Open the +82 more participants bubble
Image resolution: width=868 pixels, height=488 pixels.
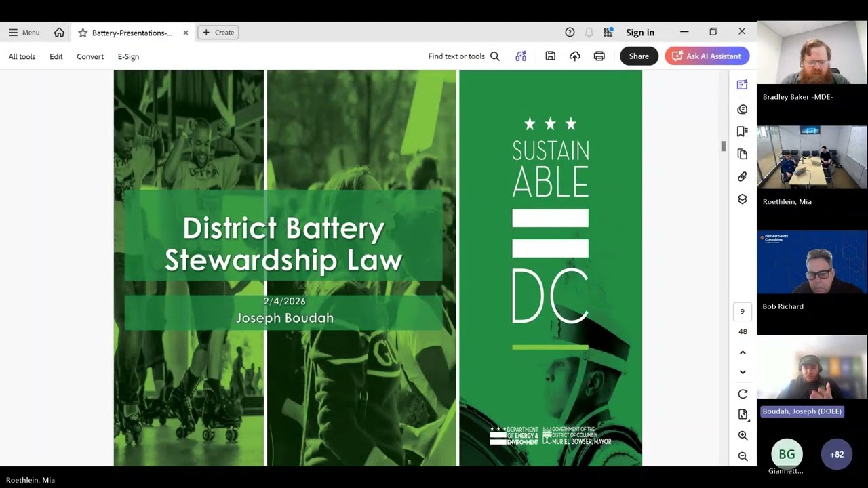pos(837,454)
